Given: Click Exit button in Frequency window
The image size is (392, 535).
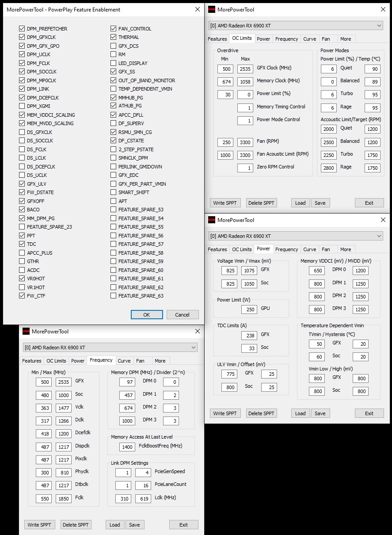Looking at the screenshot, I should pos(184,525).
